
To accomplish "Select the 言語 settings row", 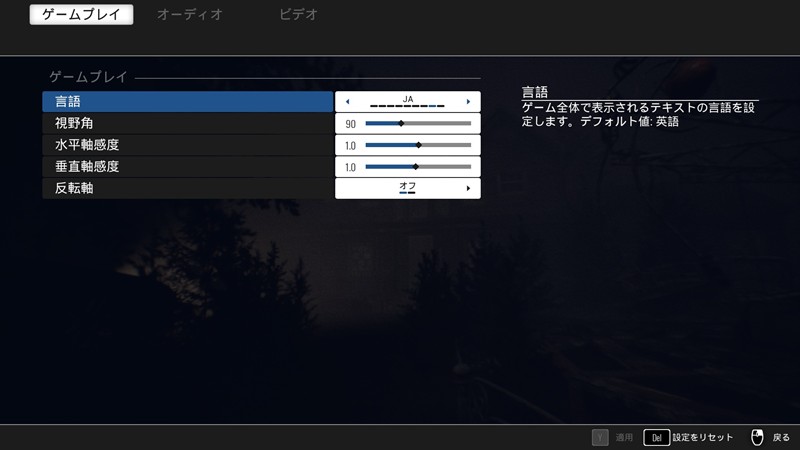I will pyautogui.click(x=188, y=102).
